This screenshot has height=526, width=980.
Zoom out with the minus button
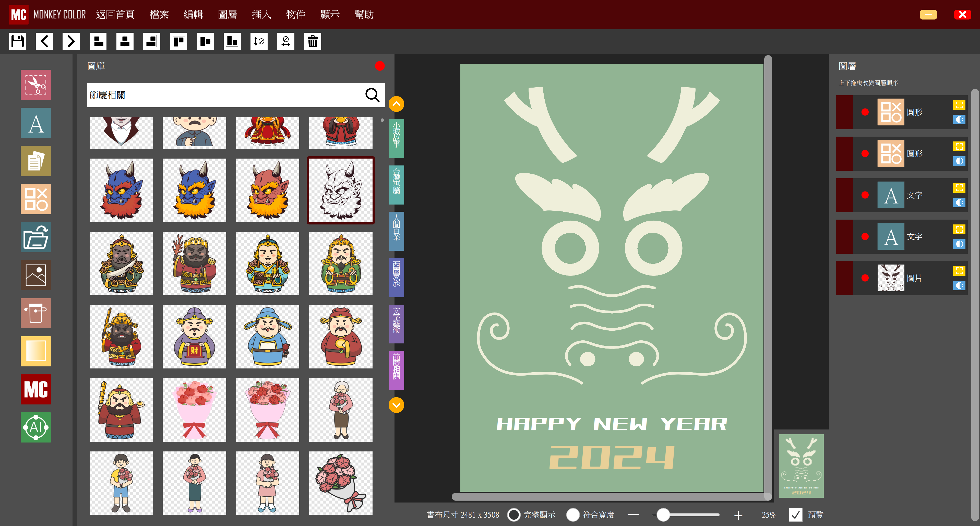[634, 515]
